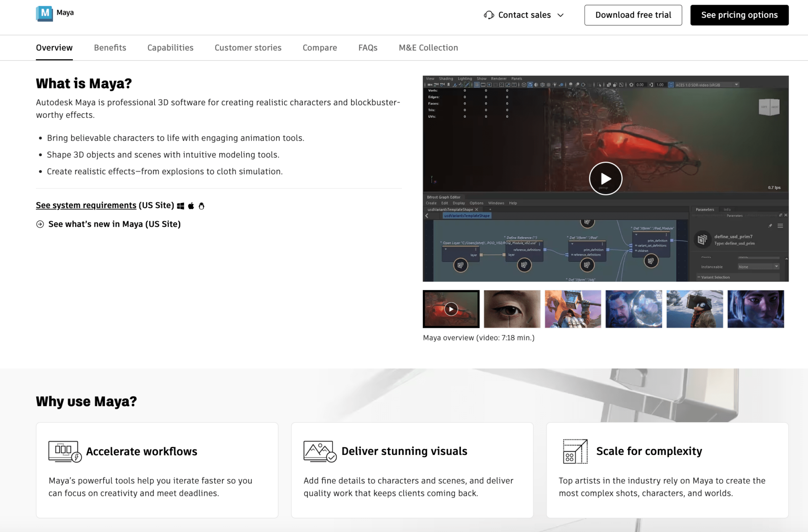808x532 pixels.
Task: Switch to the Customer stories tab
Action: pyautogui.click(x=248, y=48)
